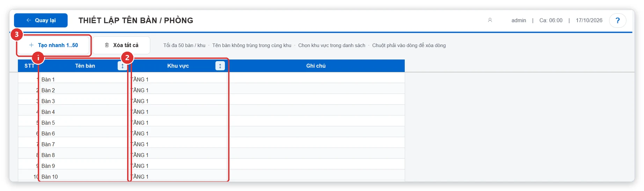Click the date 17/10/2026

click(589, 20)
